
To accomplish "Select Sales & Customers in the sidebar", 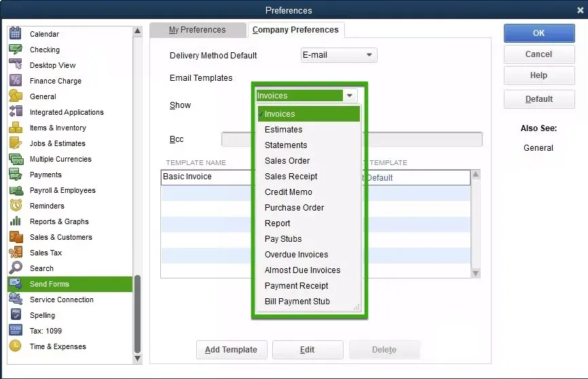I will (x=70, y=237).
